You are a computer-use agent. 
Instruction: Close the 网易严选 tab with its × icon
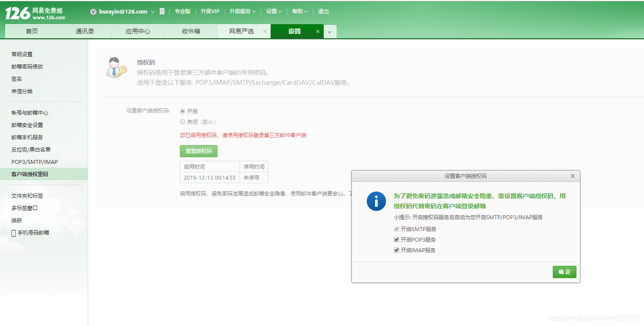tap(265, 31)
